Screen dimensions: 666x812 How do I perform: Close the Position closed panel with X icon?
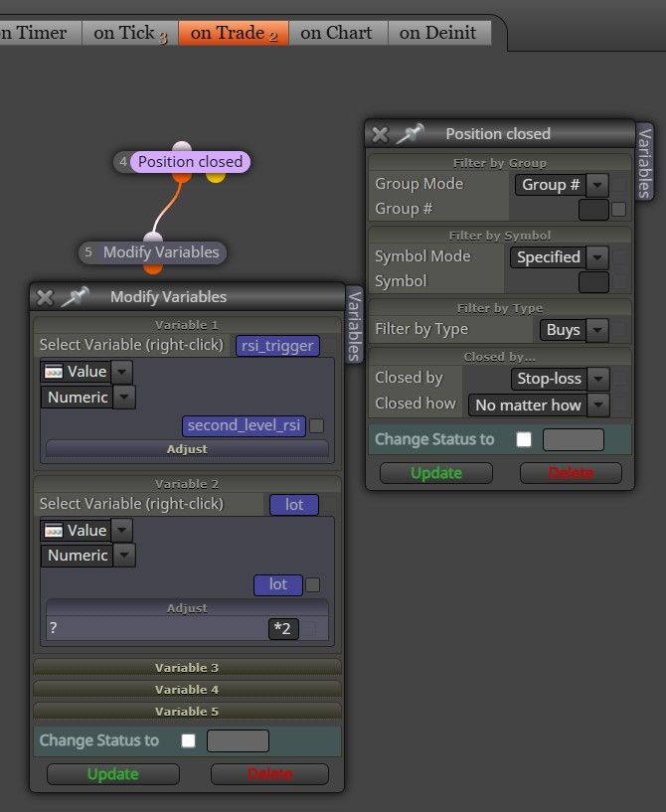pyautogui.click(x=380, y=134)
